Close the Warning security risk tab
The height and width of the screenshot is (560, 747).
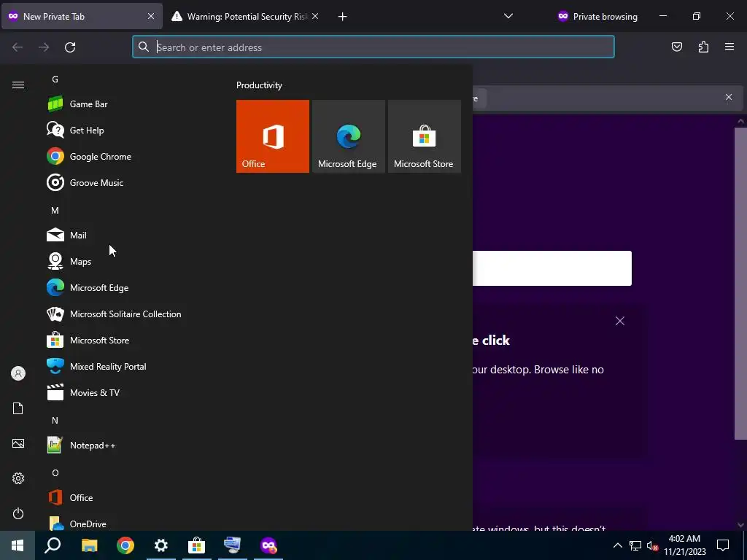click(315, 16)
